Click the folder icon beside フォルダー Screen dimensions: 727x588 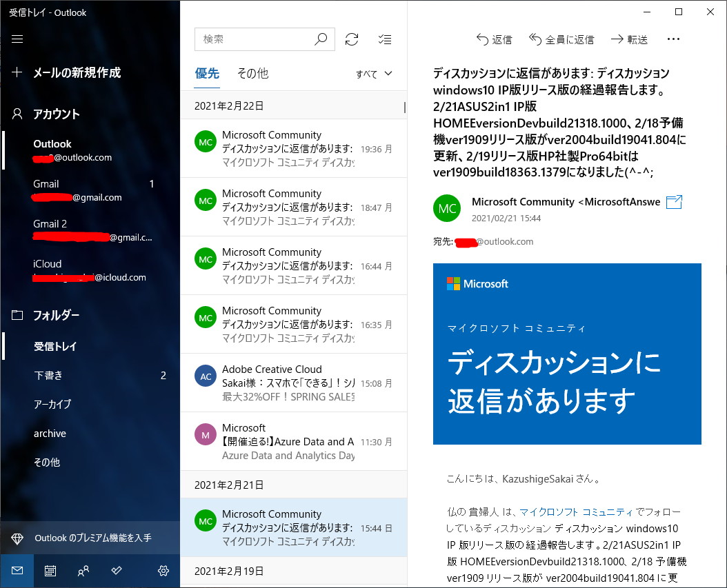tap(17, 315)
